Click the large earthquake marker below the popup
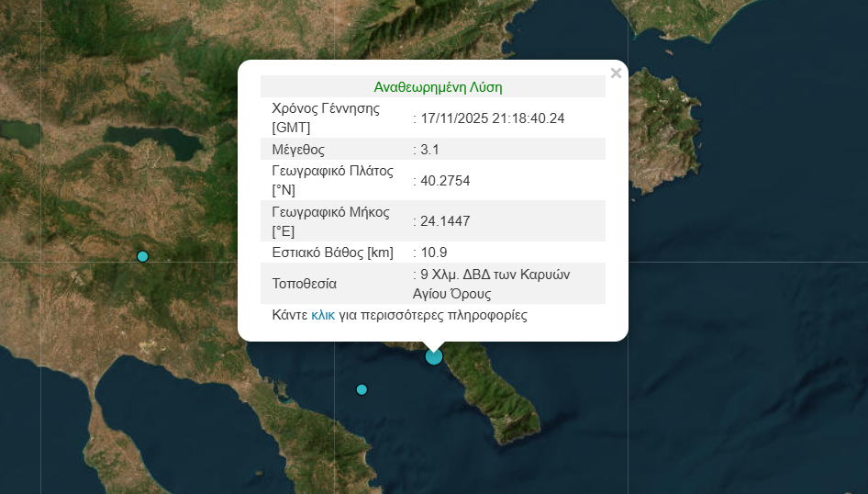 [434, 356]
